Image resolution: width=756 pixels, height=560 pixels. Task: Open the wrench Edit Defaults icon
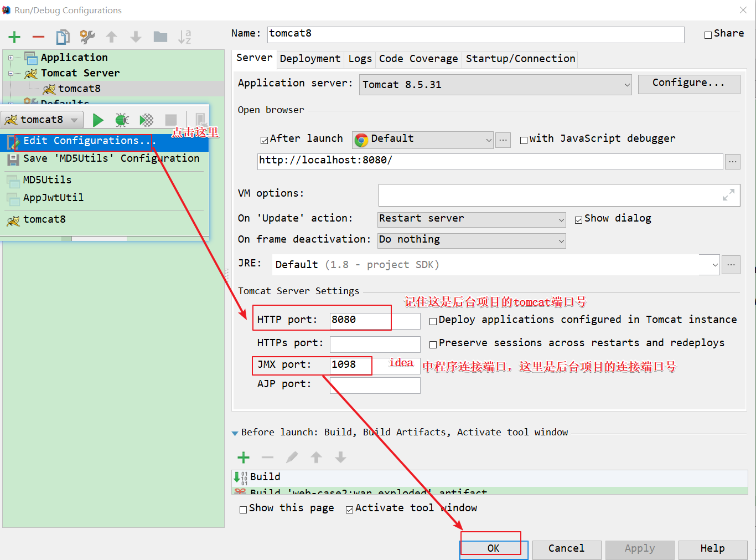(87, 37)
